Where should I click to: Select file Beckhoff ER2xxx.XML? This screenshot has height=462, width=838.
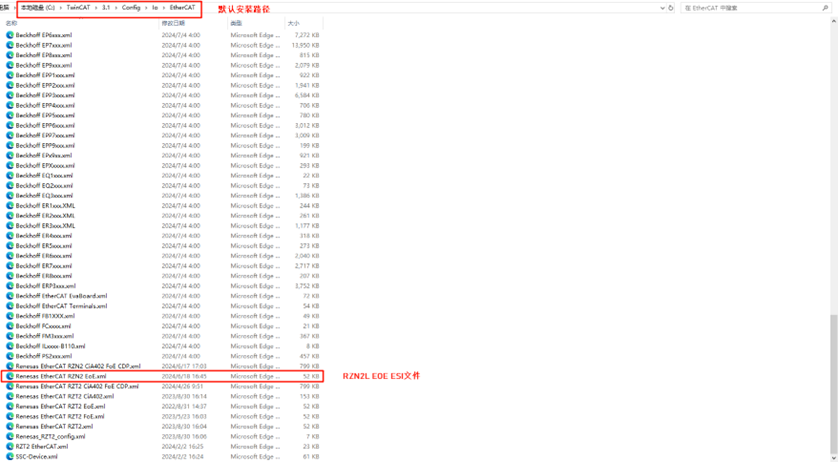click(45, 215)
